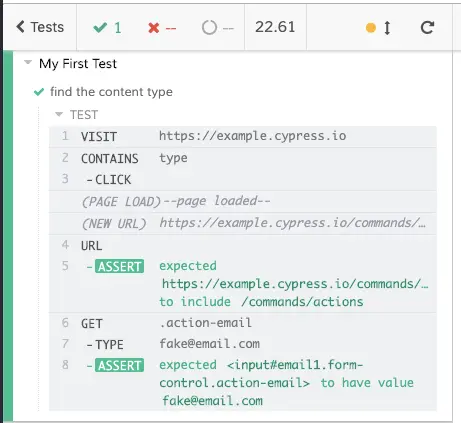Viewport: 461px width, 423px height.
Task: Go back to the Tests list
Action: tap(40, 27)
